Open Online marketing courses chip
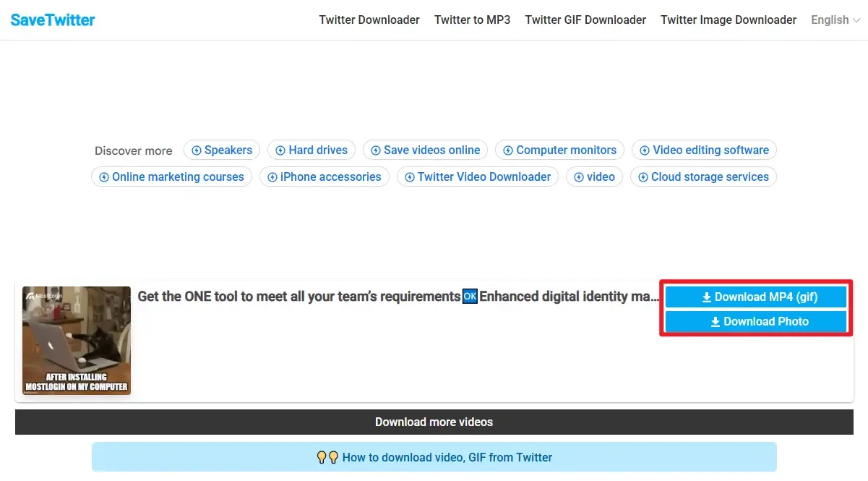This screenshot has height=481, width=868. click(x=171, y=176)
